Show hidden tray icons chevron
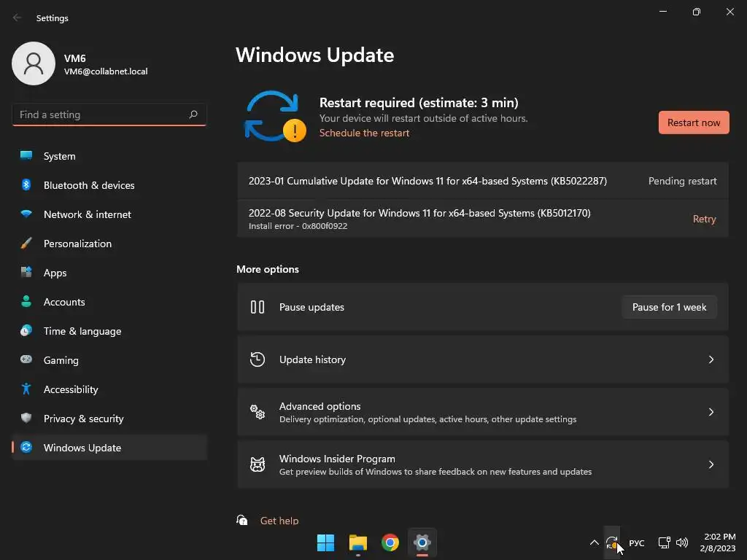The height and width of the screenshot is (560, 747). (594, 542)
